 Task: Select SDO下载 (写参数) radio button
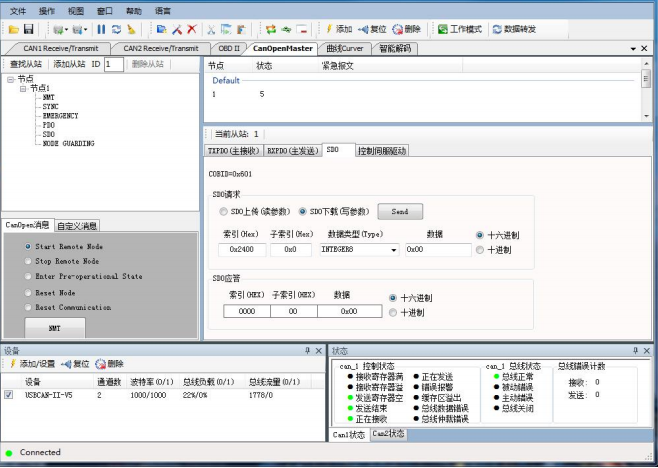coord(302,212)
